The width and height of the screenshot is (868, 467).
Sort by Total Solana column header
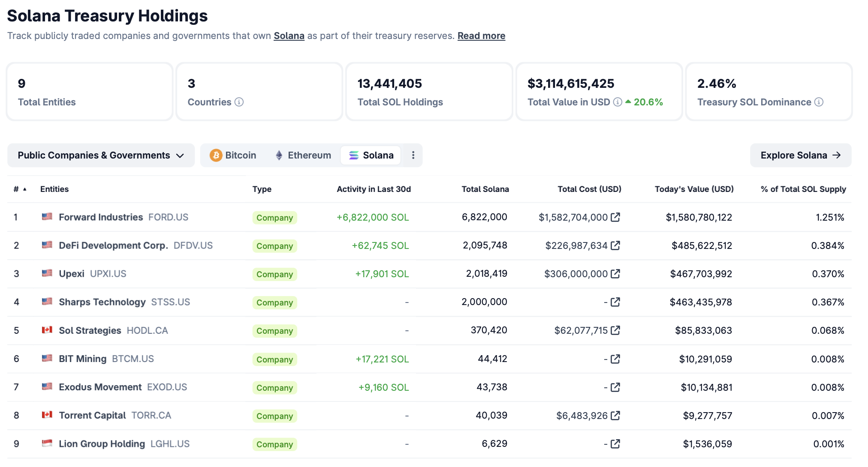coord(485,189)
